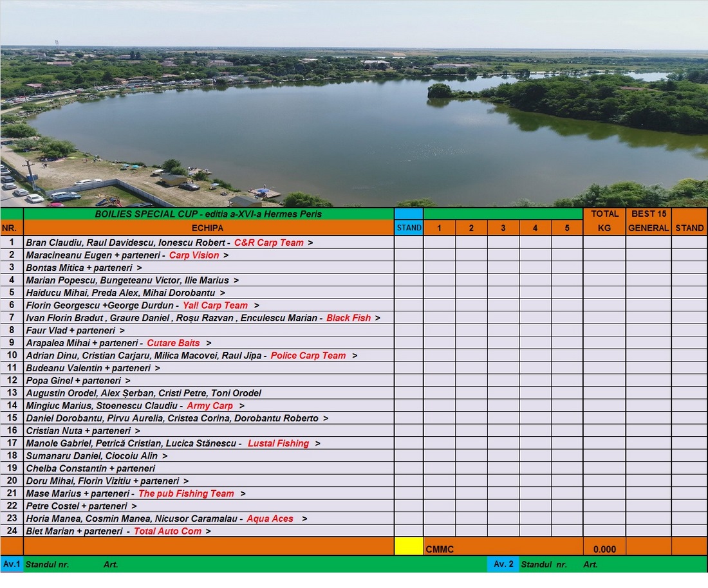The height and width of the screenshot is (588, 708).
Task: Click the TOTAL KG column header
Action: pyautogui.click(x=604, y=221)
